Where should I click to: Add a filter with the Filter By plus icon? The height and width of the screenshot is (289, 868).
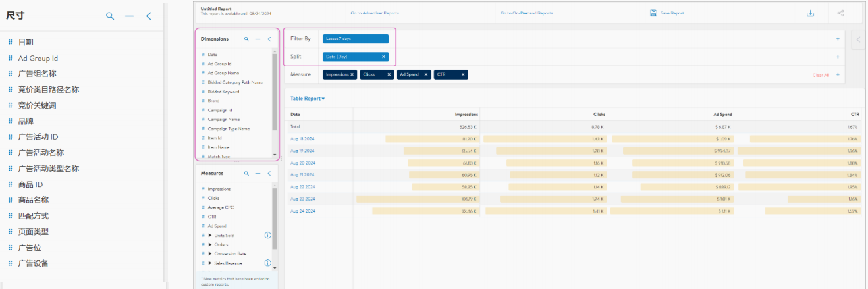tap(838, 39)
